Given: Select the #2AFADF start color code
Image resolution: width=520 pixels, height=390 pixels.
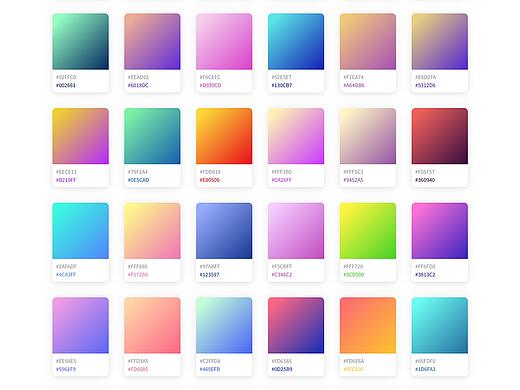Looking at the screenshot, I should click(66, 267).
